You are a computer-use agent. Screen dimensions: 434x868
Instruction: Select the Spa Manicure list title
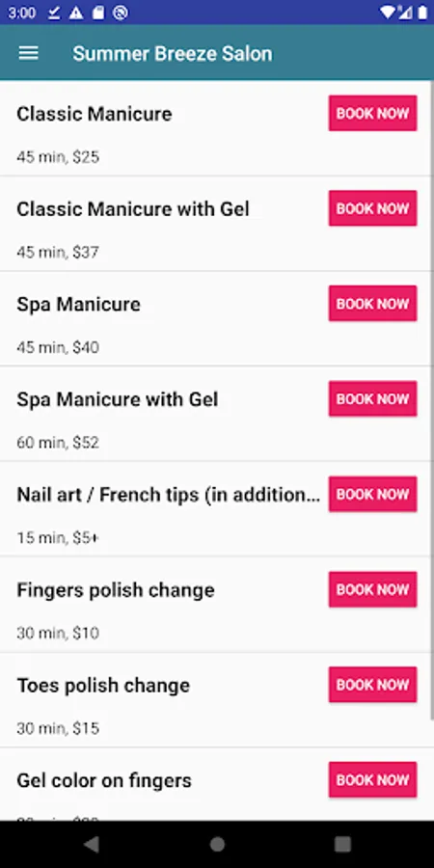coord(79,305)
